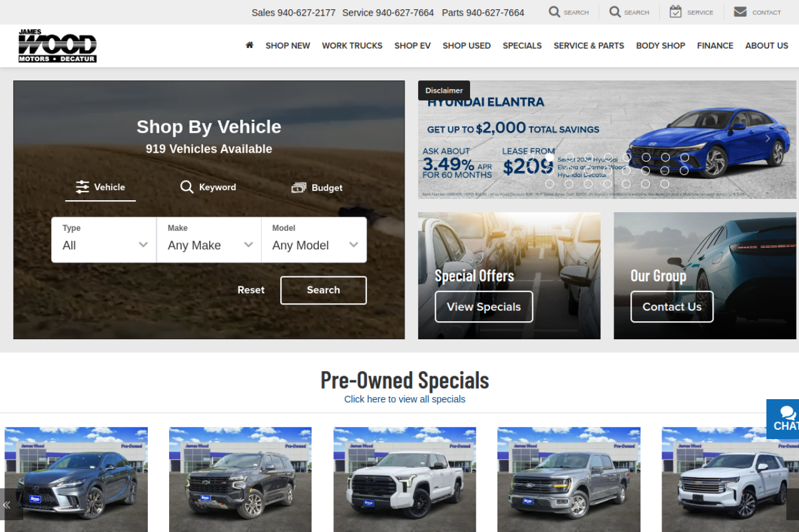The width and height of the screenshot is (799, 532).
Task: Show the banner Disclaimer
Action: 444,90
